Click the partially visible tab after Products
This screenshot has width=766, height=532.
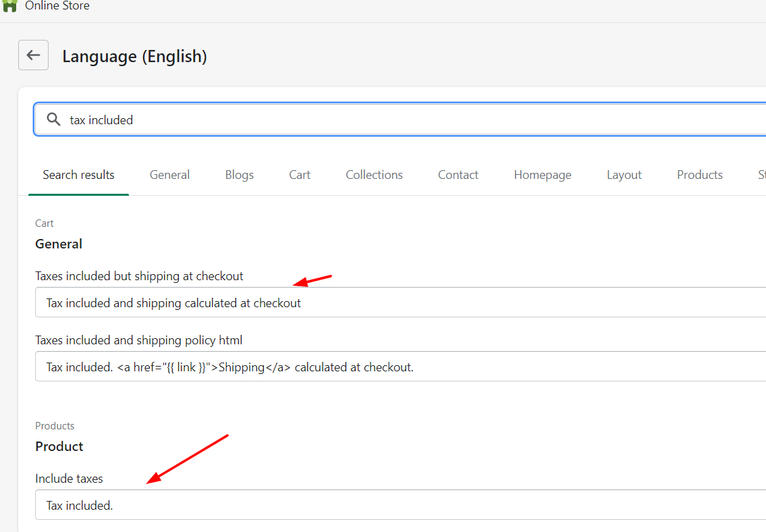(x=761, y=175)
